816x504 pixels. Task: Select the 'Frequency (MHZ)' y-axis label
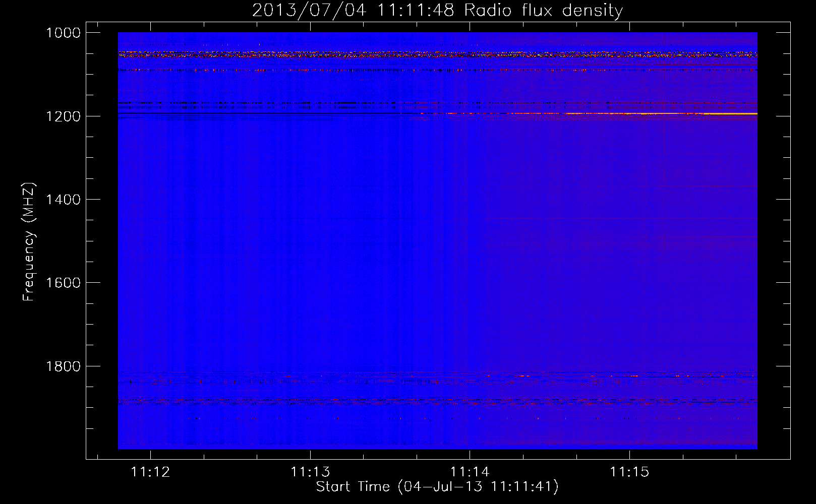(29, 242)
